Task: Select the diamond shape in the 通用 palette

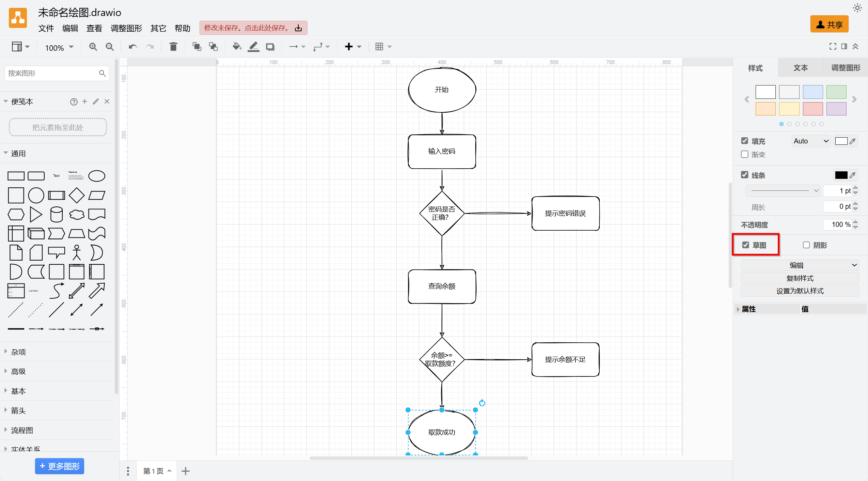Action: [x=77, y=195]
